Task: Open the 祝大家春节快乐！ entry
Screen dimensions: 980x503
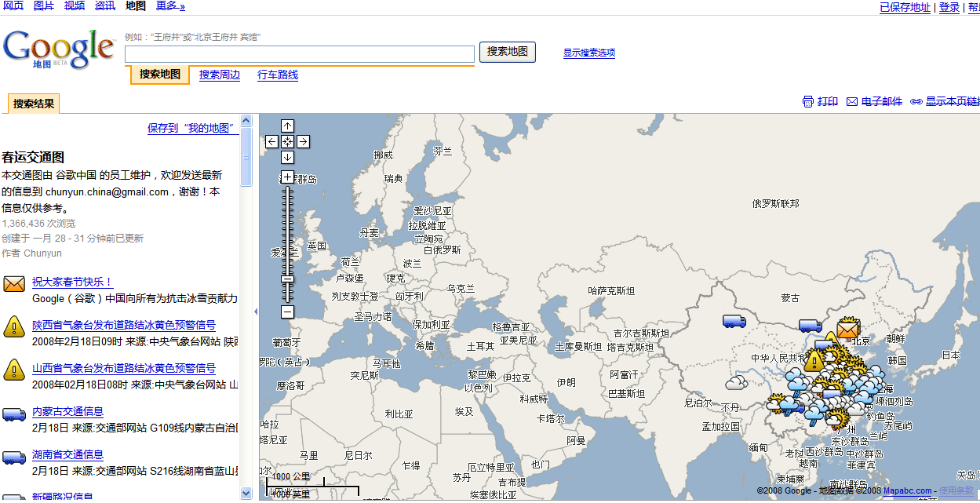Action: 73,282
